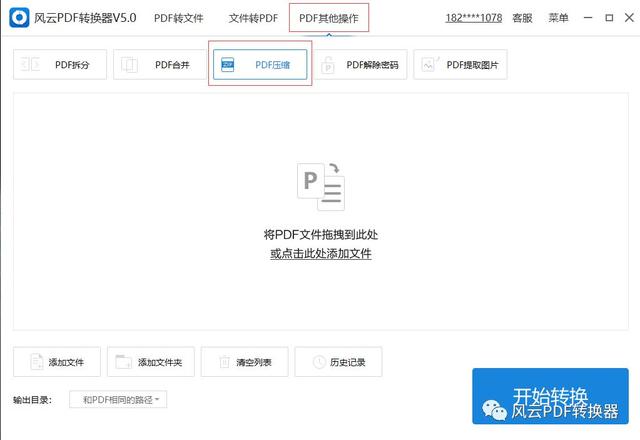Switch to the 文件转PDF tab
The width and height of the screenshot is (640, 440).
click(253, 18)
